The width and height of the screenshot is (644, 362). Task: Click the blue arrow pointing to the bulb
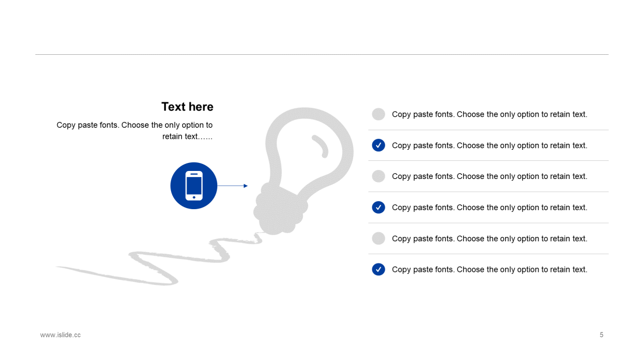(232, 186)
